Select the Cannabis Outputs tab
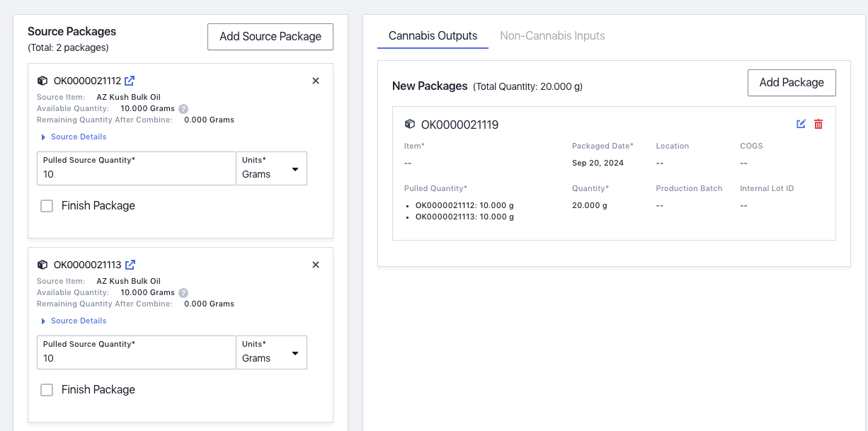 pyautogui.click(x=433, y=35)
